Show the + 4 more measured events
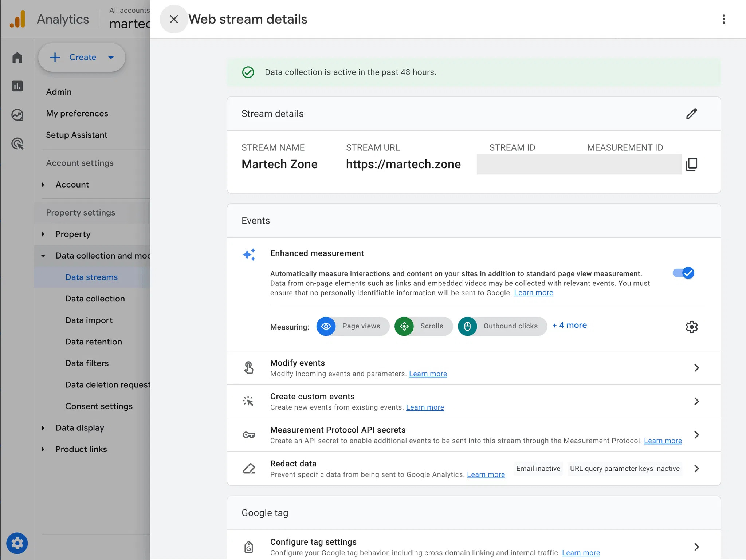746x560 pixels. pyautogui.click(x=569, y=325)
